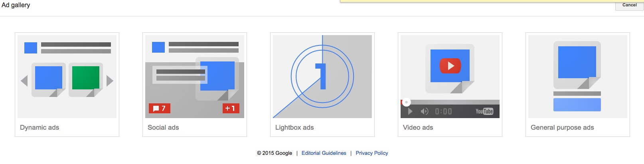644x164 pixels.
Task: Click the countdown circle in Lightbox ads
Action: pyautogui.click(x=322, y=76)
